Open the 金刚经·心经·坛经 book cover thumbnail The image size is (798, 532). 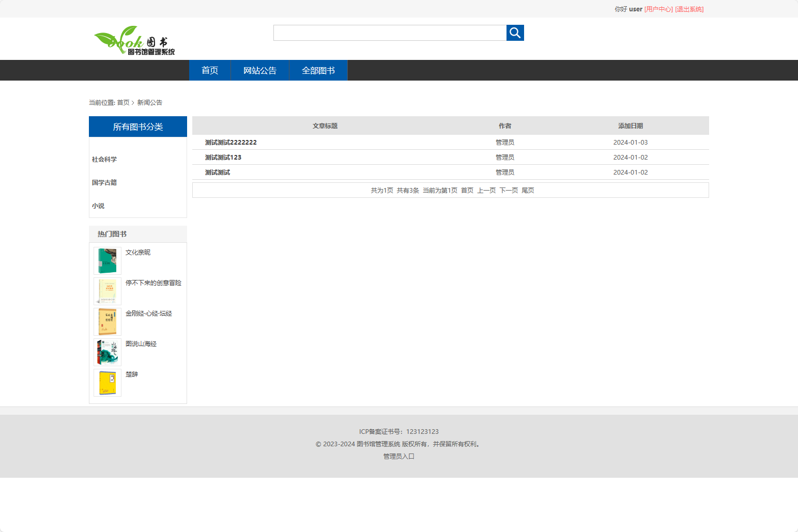click(108, 322)
